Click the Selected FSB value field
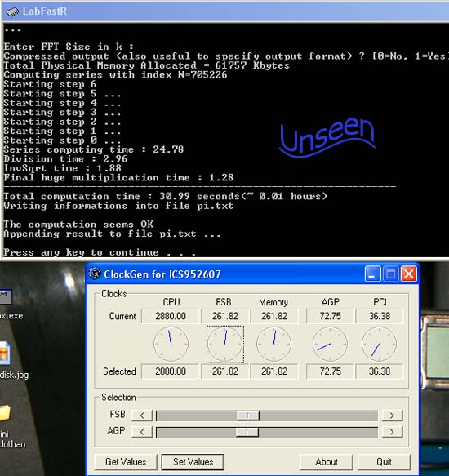This screenshot has height=476, width=449. click(225, 371)
